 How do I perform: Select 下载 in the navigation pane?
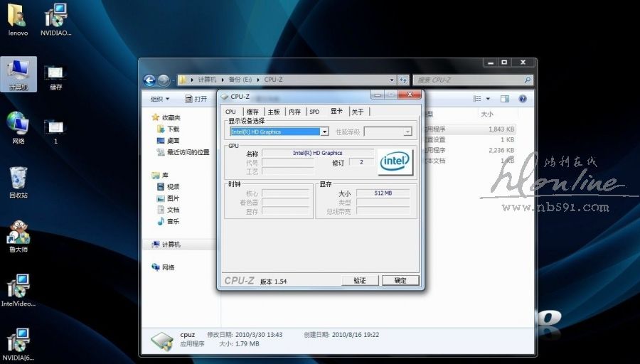point(173,129)
